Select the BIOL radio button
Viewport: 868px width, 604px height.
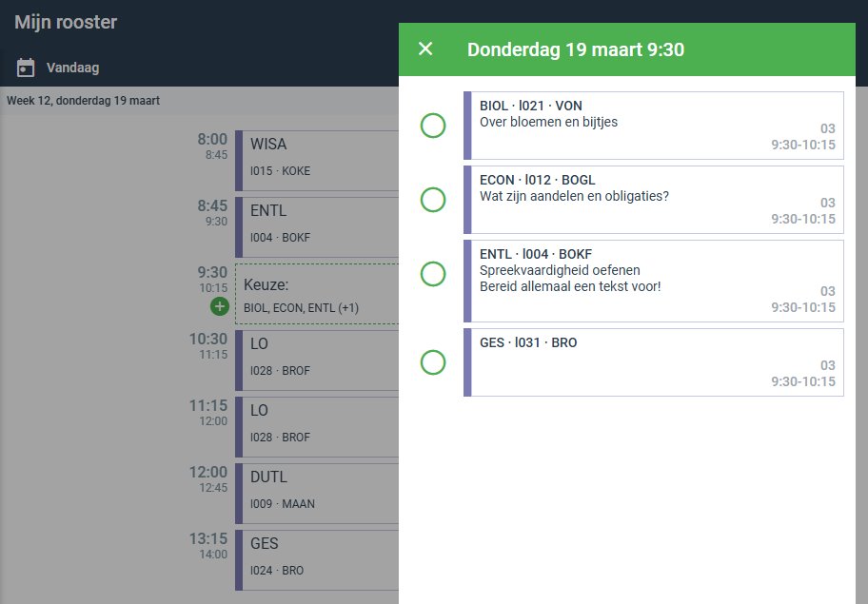coord(433,126)
